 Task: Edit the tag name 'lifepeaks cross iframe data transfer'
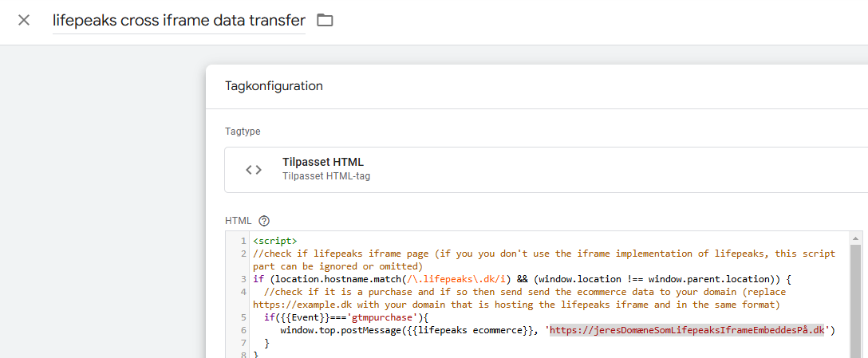(x=179, y=21)
